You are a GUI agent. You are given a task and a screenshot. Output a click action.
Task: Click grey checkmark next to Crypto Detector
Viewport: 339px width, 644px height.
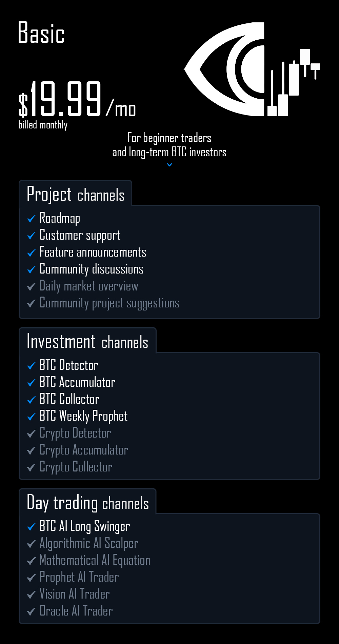[31, 434]
